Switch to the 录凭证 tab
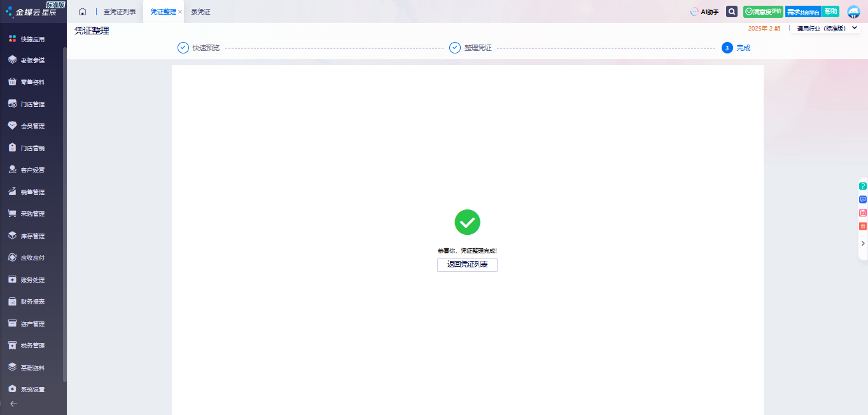This screenshot has height=415, width=868. coord(200,11)
